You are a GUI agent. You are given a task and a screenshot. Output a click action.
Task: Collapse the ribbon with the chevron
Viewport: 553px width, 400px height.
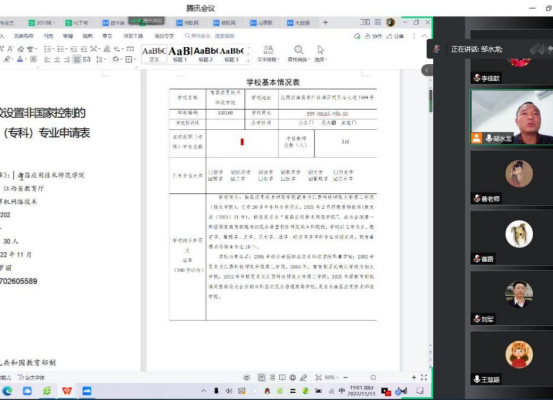424,36
